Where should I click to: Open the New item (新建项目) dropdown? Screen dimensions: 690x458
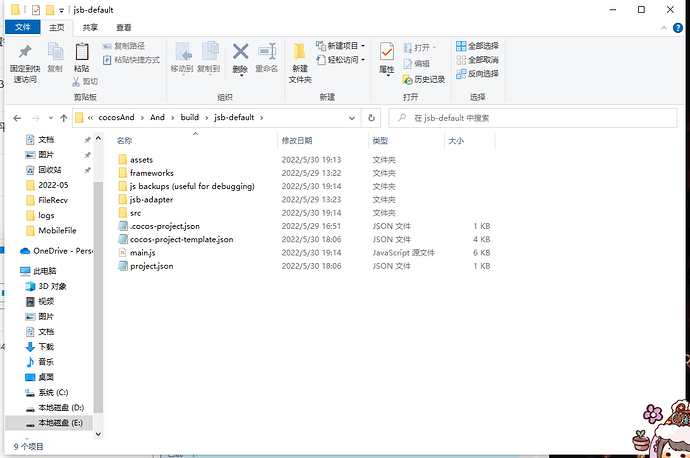pyautogui.click(x=341, y=46)
